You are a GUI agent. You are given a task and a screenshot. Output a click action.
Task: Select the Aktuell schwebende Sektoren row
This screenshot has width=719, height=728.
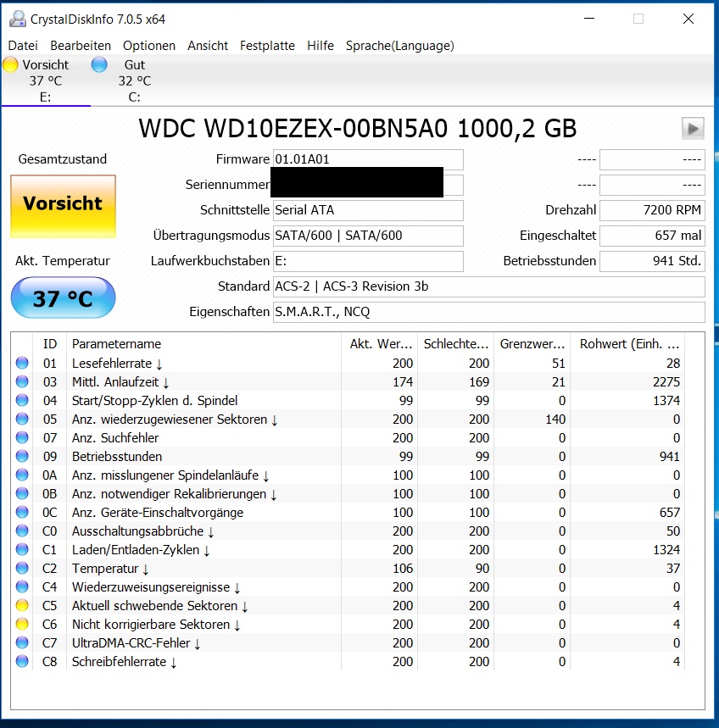[x=348, y=605]
